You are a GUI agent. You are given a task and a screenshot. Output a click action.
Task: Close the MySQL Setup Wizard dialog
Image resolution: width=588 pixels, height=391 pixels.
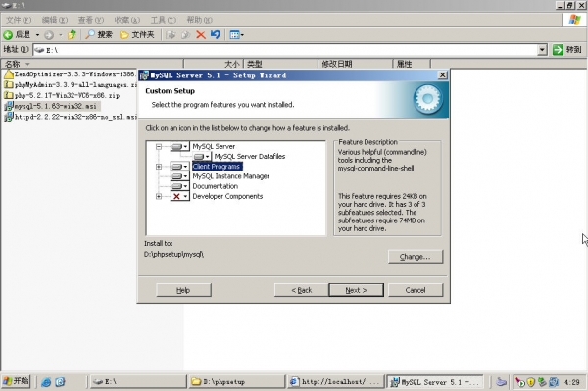point(443,75)
